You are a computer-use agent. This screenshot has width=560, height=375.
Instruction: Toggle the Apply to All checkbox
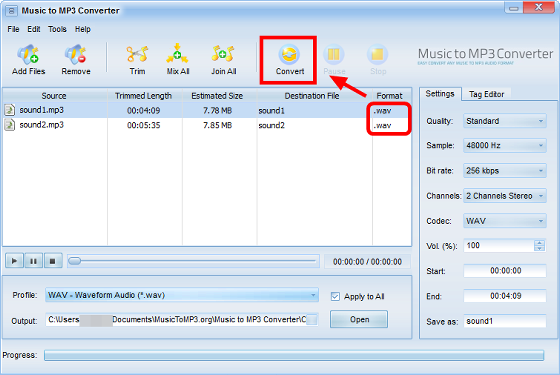[335, 296]
